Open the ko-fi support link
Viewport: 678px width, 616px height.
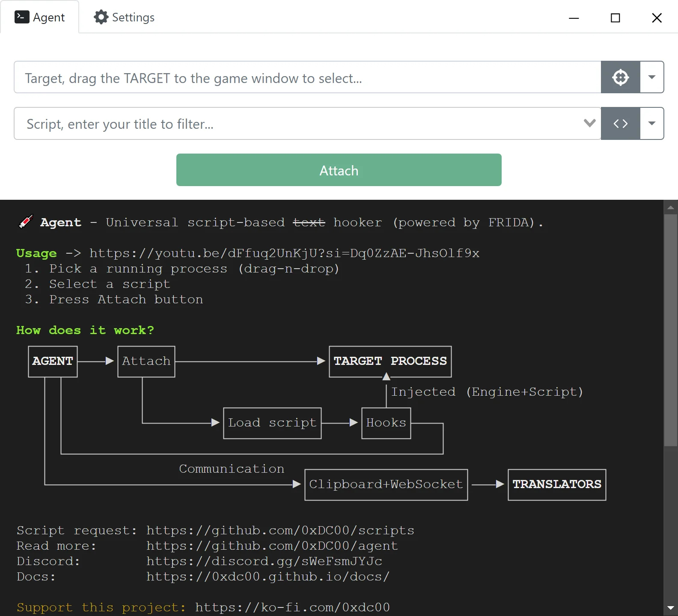[292, 607]
